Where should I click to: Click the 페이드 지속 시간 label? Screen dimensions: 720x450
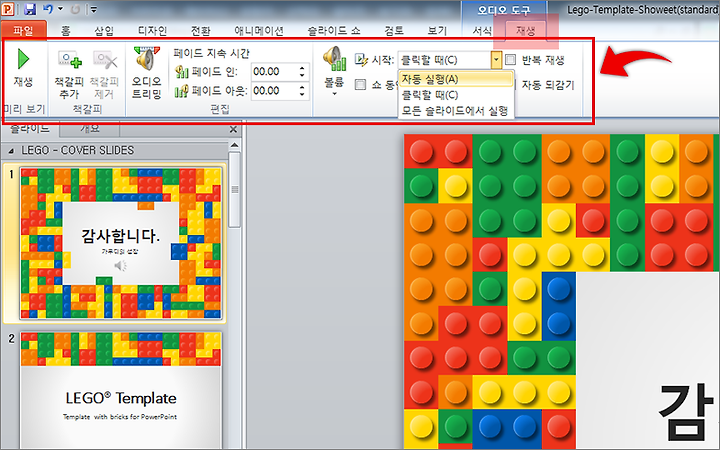[x=211, y=53]
